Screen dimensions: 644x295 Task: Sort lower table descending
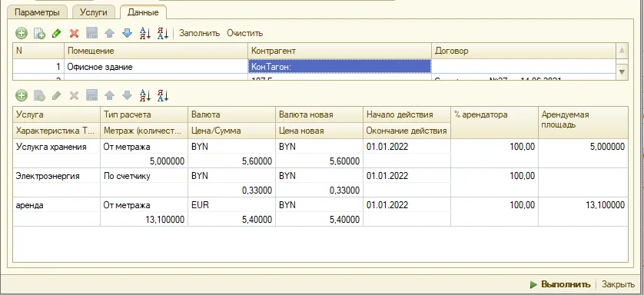tap(163, 95)
